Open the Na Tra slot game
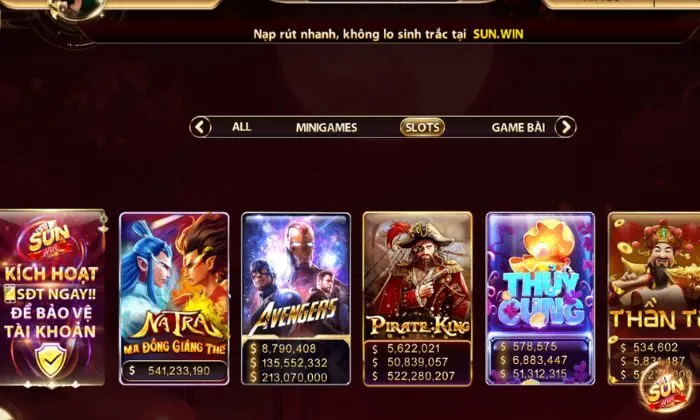The image size is (700, 420). pyautogui.click(x=174, y=298)
